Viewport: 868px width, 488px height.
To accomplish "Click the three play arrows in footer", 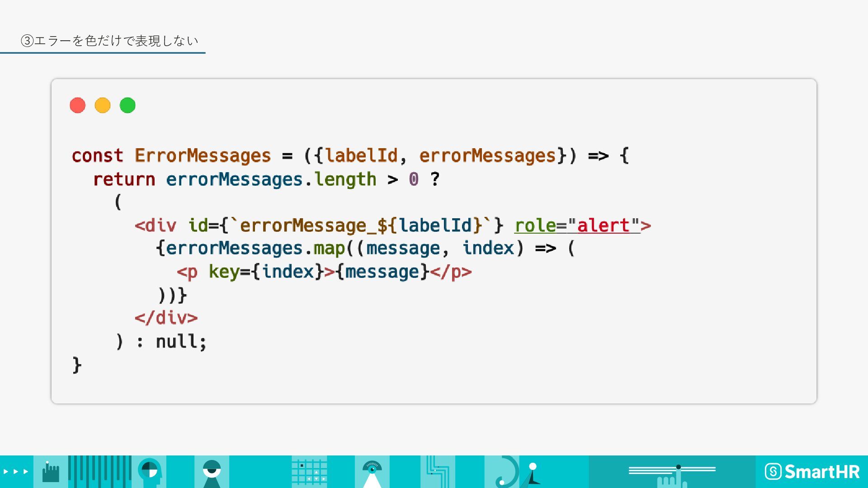I will click(16, 472).
